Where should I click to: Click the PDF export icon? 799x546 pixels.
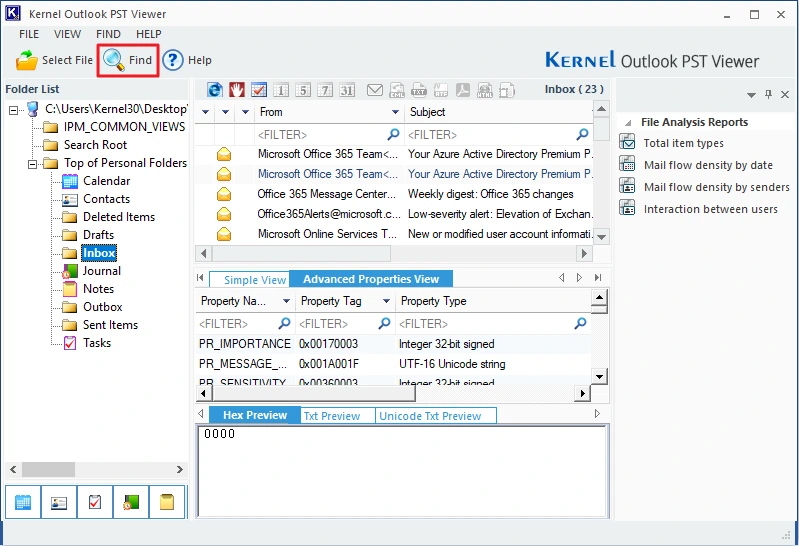463,90
